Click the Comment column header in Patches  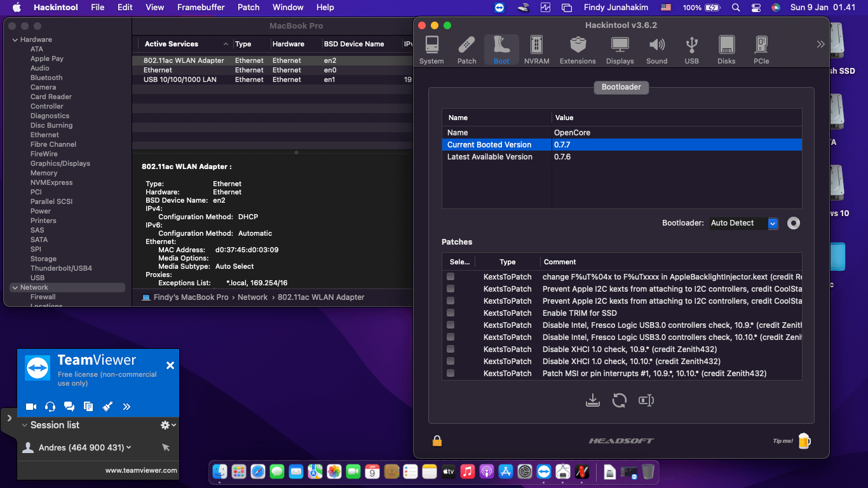coord(672,262)
